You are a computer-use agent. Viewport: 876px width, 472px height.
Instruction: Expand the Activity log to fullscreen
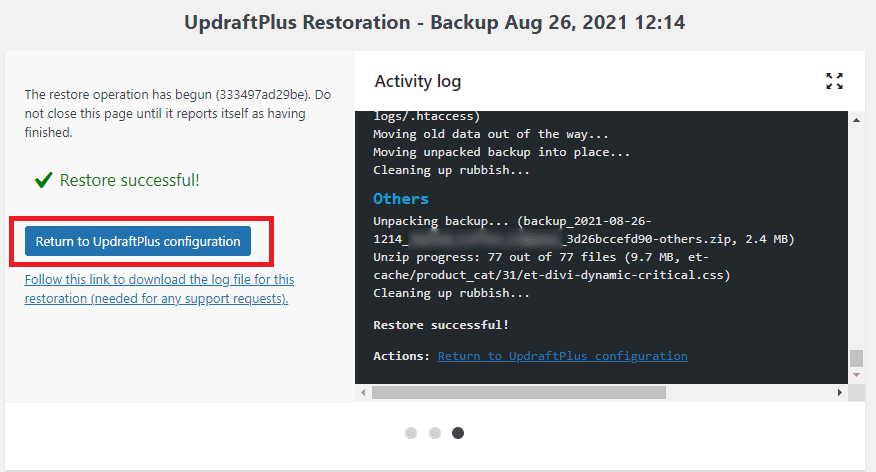pyautogui.click(x=834, y=81)
